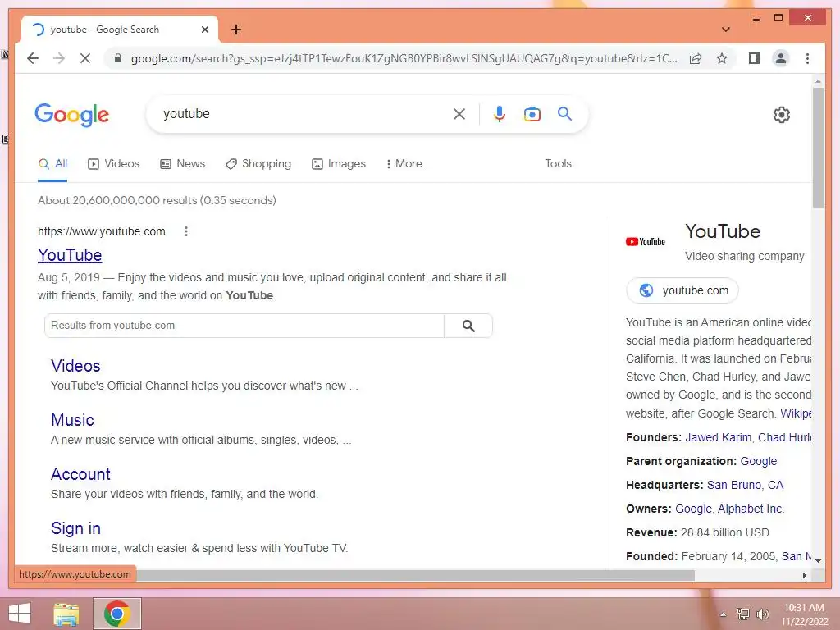Open network status tray icon

[x=743, y=614]
